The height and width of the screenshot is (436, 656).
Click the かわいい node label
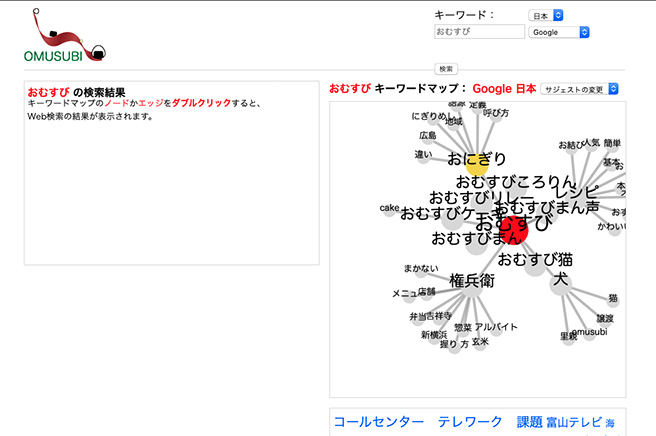[x=611, y=227]
